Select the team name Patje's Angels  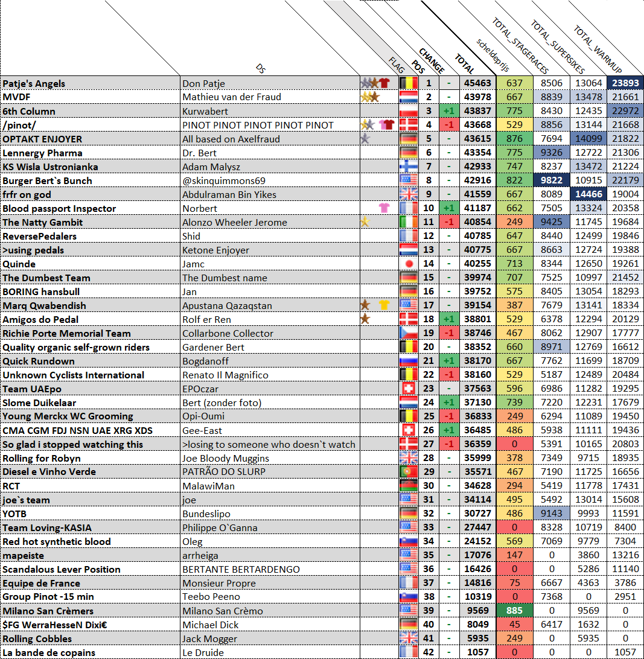(34, 83)
